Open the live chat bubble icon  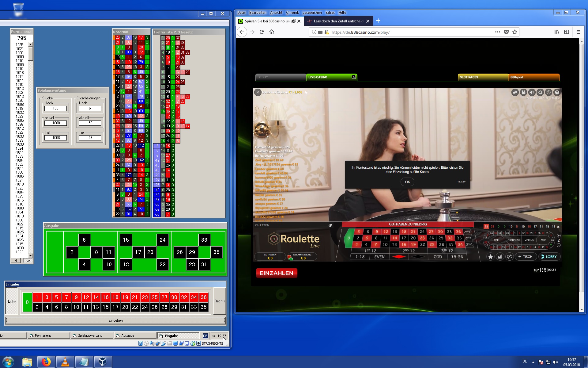515,92
